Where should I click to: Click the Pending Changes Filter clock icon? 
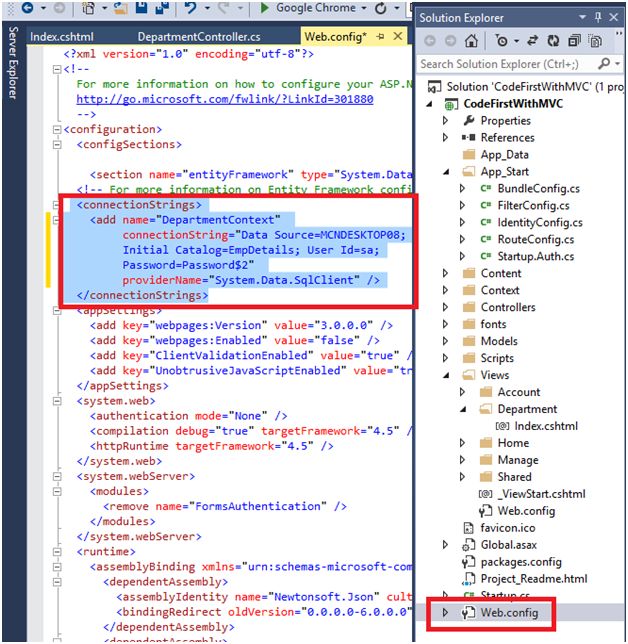[501, 41]
